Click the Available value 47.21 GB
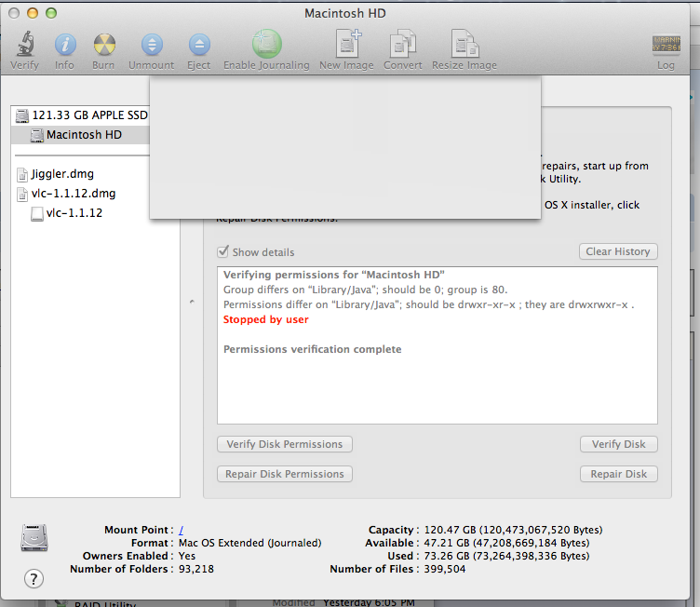Image resolution: width=700 pixels, height=607 pixels. 506,543
